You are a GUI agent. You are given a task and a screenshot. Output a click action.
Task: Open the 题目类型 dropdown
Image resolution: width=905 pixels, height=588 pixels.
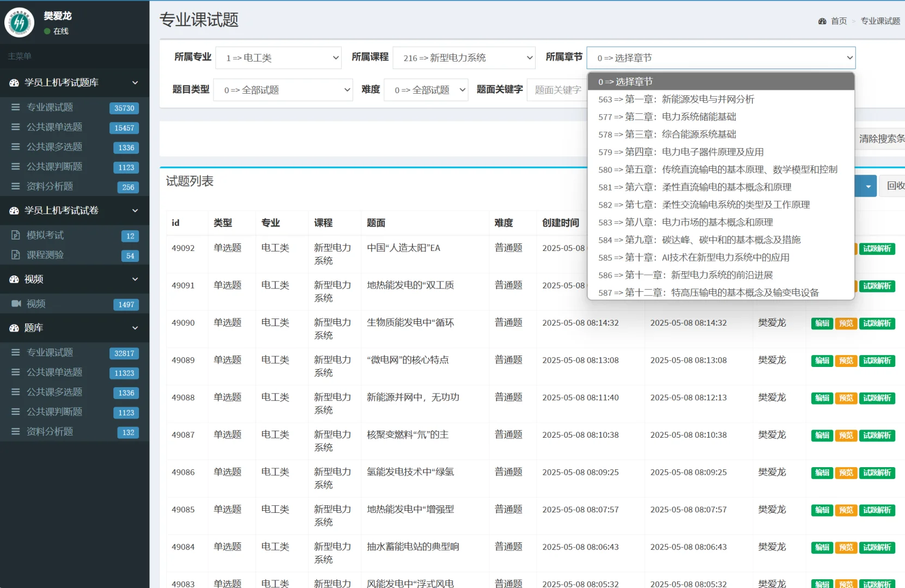(x=283, y=90)
